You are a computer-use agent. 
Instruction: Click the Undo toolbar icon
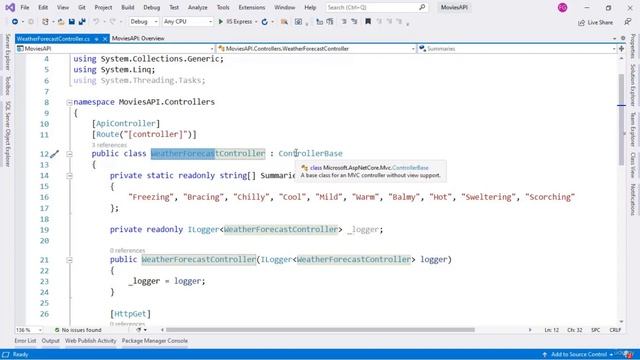point(96,22)
